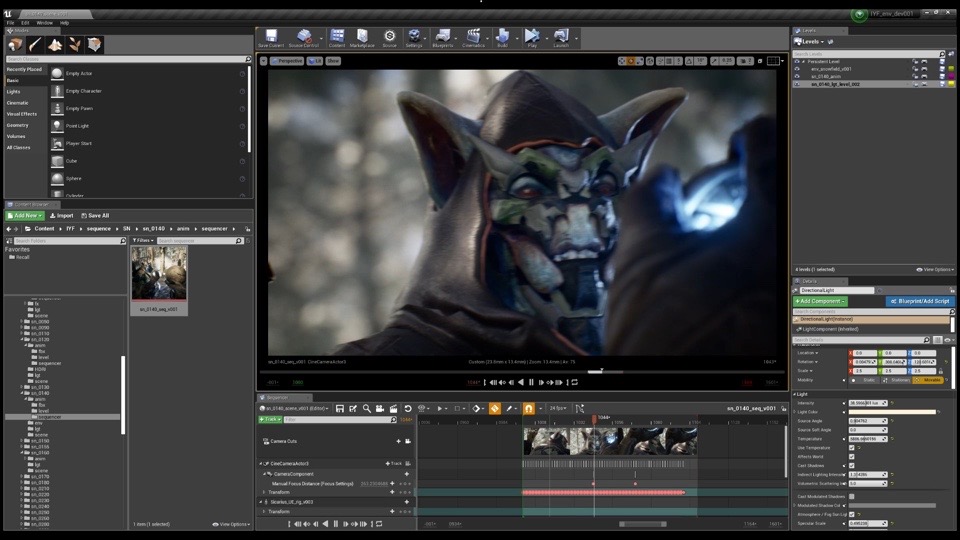The width and height of the screenshot is (960, 540).
Task: Toggle the Cast Shadows checkbox
Action: 851,466
